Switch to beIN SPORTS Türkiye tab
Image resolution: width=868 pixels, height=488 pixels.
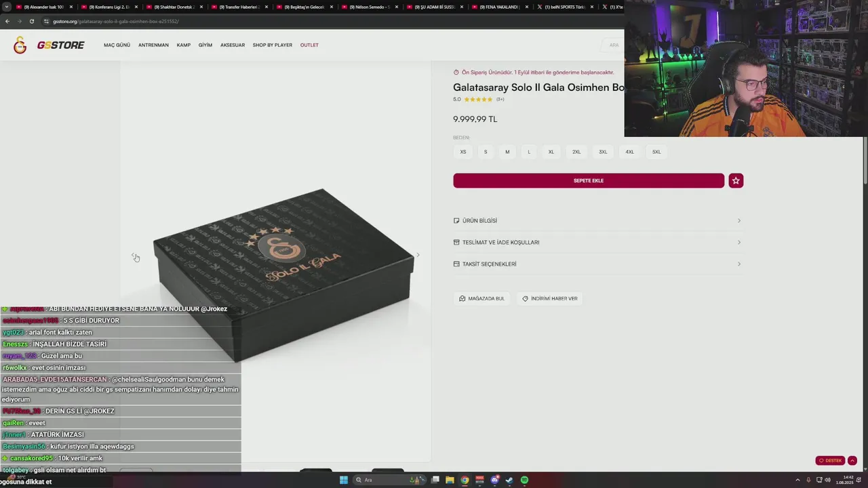click(x=565, y=7)
